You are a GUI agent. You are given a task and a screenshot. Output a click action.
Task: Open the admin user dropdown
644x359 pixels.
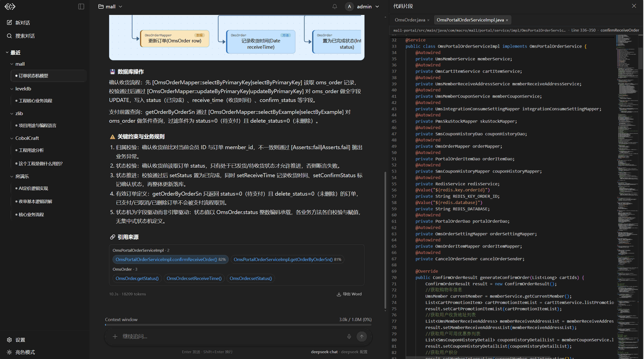click(368, 6)
